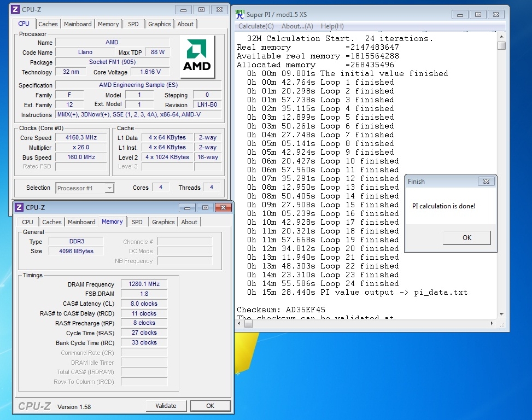Viewport: 532px width, 420px height.
Task: Click the Specification field AMD Engineering Sample (ES)
Action: pos(138,85)
